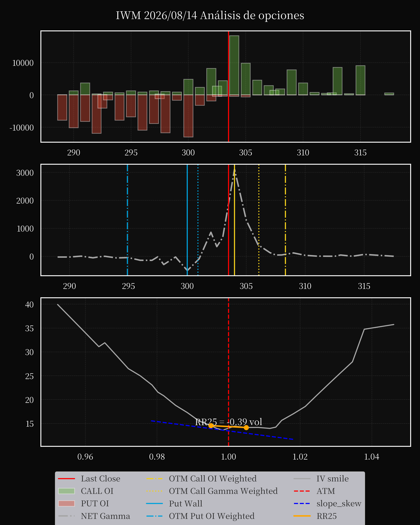Image resolution: width=420 pixels, height=525 pixels.
Task: Click the x-axis label 295 on gamma chart
Action: click(x=128, y=286)
